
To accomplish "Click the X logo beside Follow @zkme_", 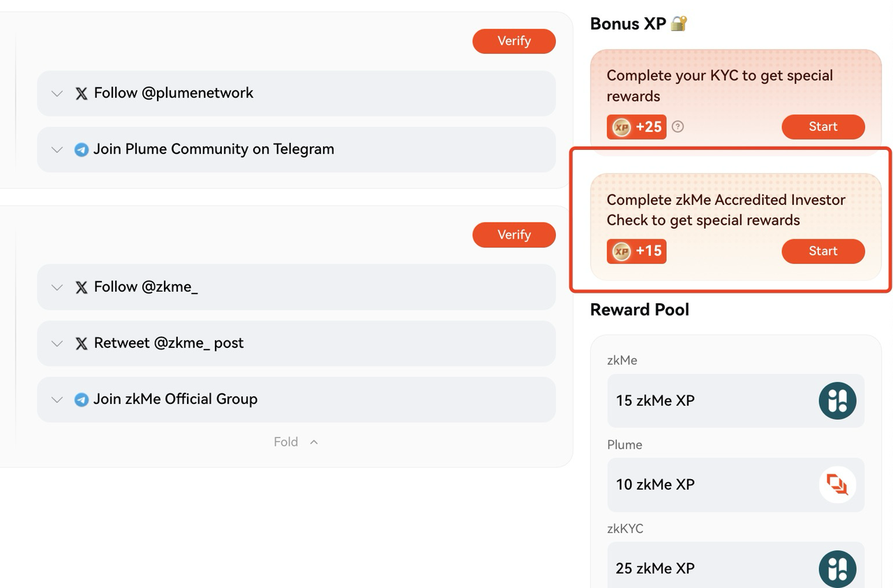I will (82, 287).
